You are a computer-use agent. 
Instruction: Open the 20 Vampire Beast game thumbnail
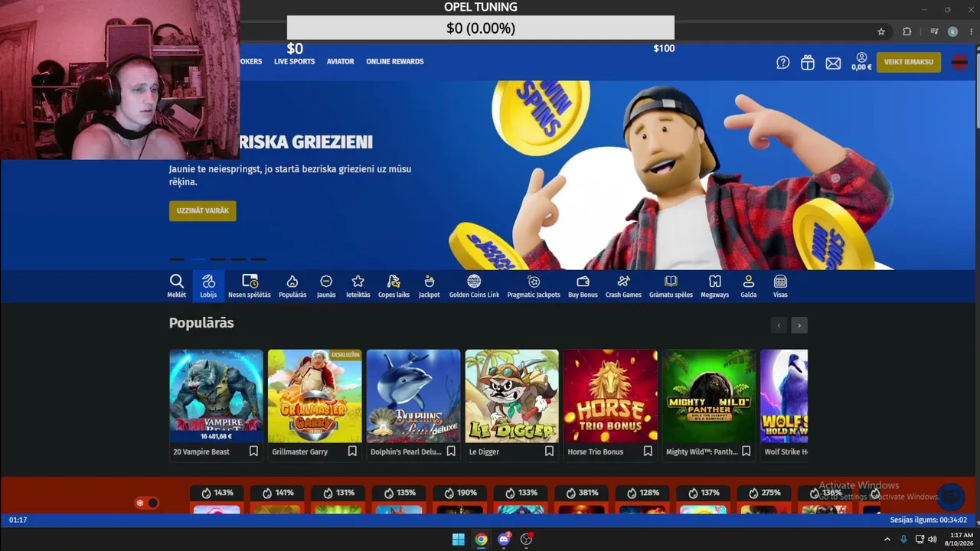coord(216,396)
